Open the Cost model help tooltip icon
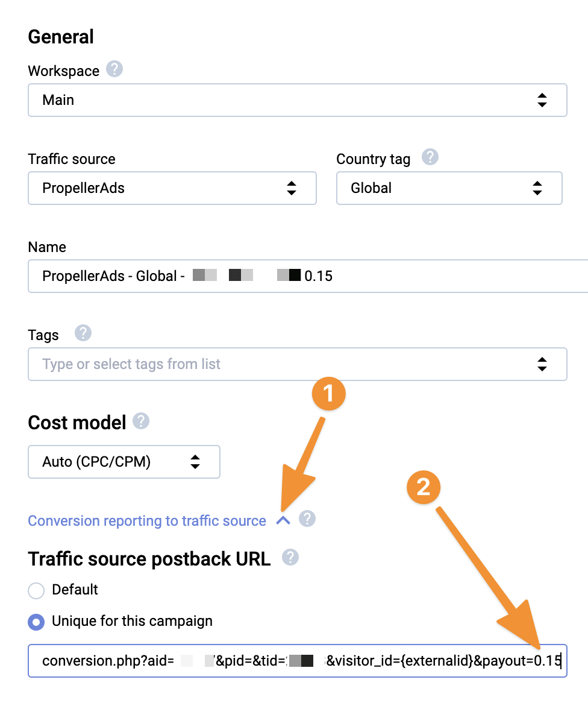The height and width of the screenshot is (703, 588). 141,421
